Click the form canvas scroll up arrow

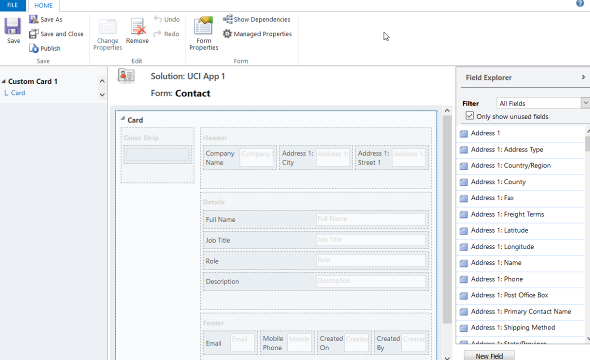click(447, 111)
